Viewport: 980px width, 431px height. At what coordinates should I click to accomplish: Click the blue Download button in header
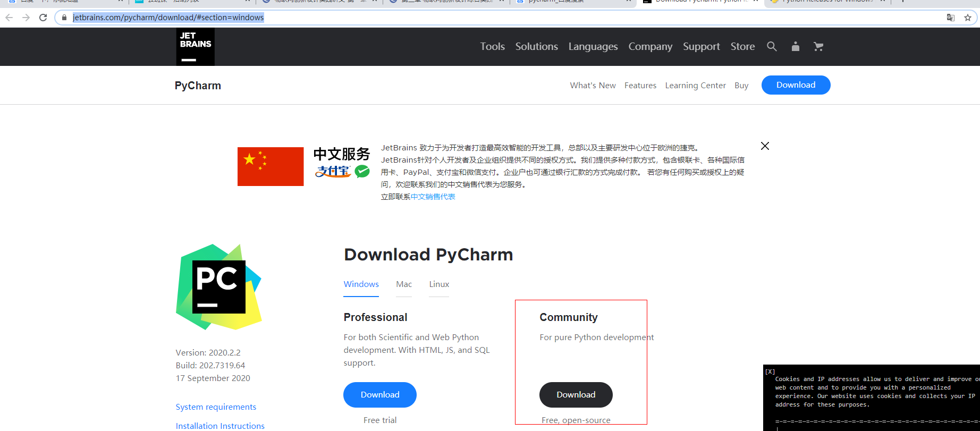click(796, 85)
